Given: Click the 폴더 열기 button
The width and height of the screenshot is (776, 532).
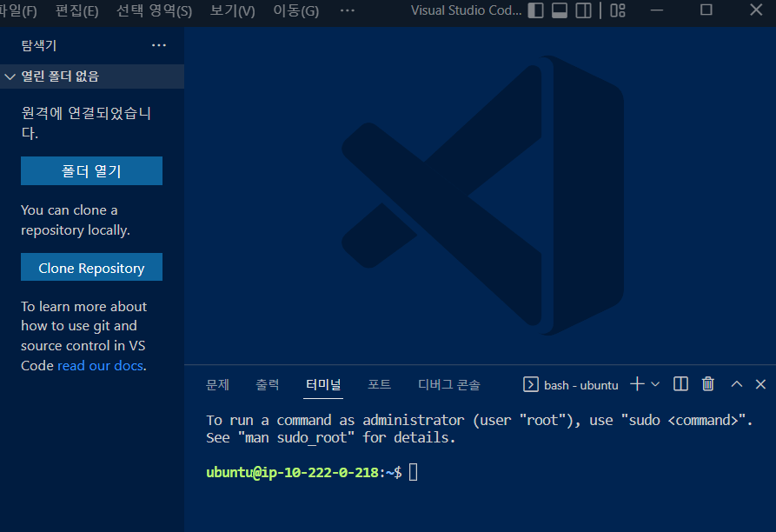Looking at the screenshot, I should coord(91,170).
